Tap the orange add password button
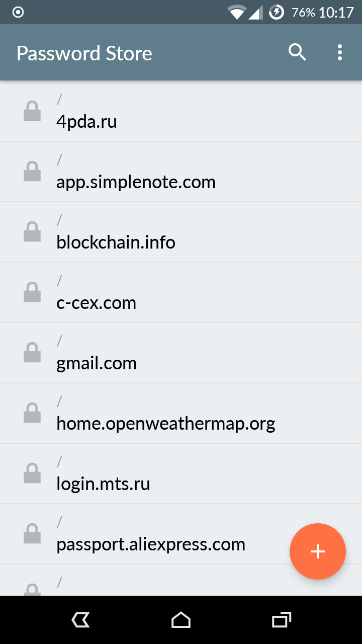 318,551
